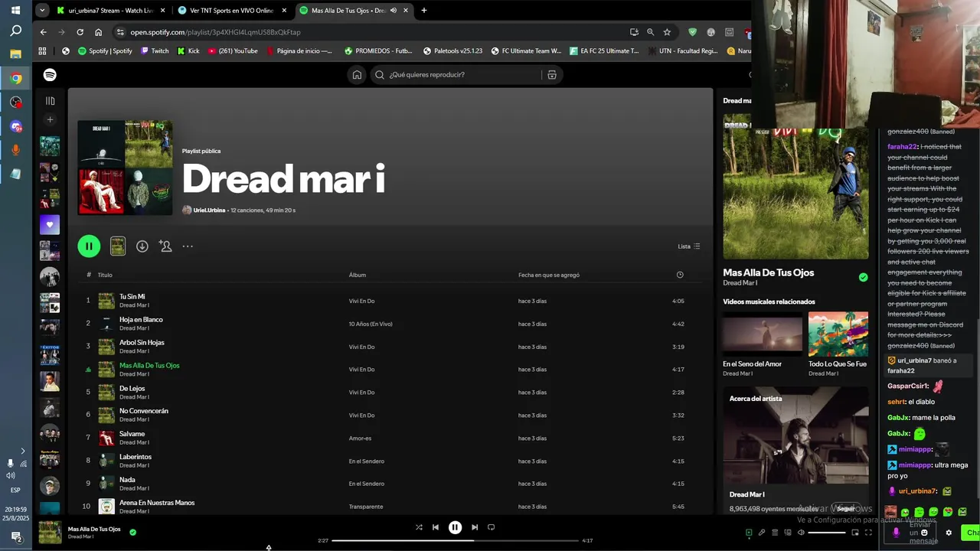Mute the Spotify volume speaker icon
The height and width of the screenshot is (551, 980).
(801, 533)
